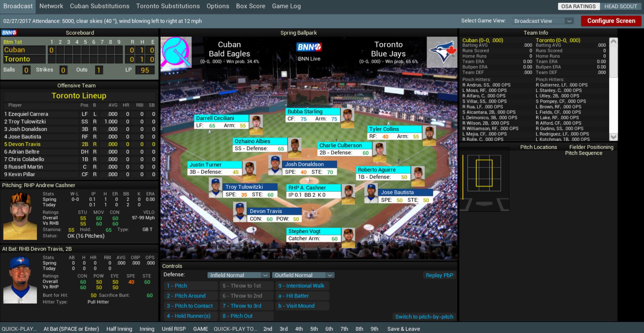
Task: Click the Toronto Blue Jays team logo
Action: 442,52
